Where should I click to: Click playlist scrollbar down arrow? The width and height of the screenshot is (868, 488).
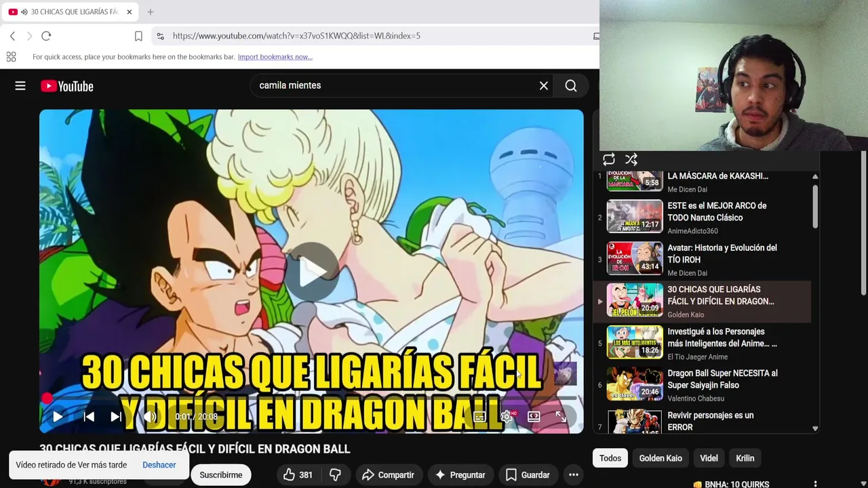[815, 428]
